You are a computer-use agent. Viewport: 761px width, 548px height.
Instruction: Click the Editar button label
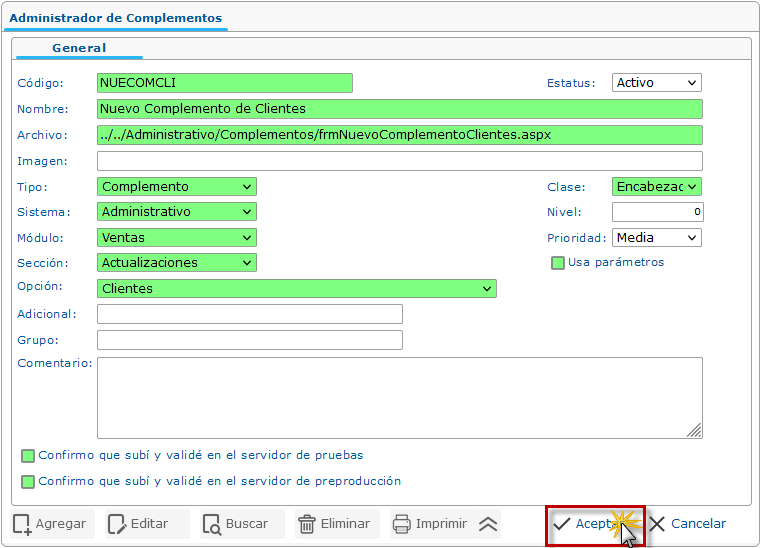click(x=149, y=524)
